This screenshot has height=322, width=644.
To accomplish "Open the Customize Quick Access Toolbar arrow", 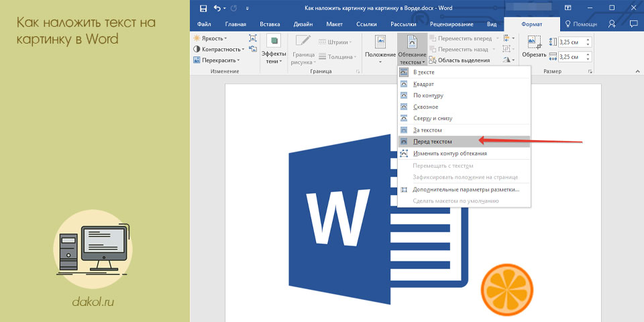I will tap(247, 8).
